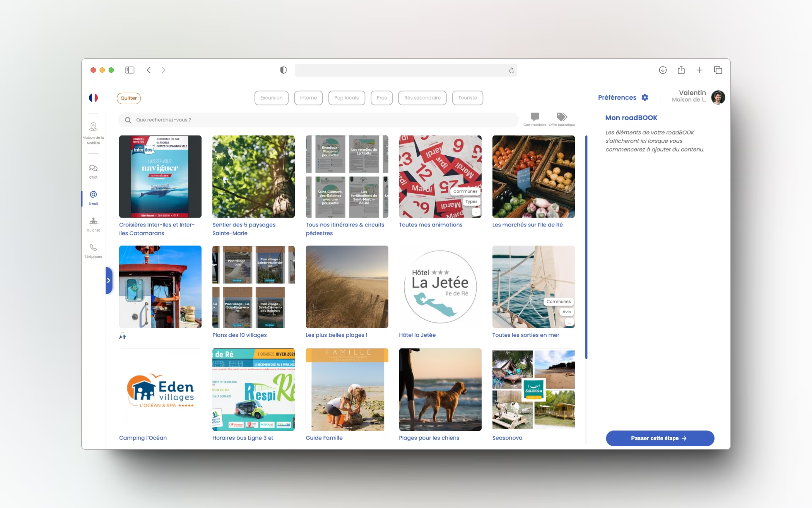Select the Email channel icon
The height and width of the screenshot is (508, 812).
(x=93, y=195)
